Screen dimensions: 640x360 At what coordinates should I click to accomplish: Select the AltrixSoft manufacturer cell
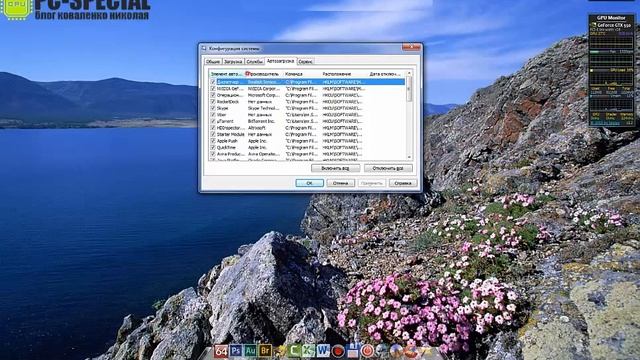(257, 128)
